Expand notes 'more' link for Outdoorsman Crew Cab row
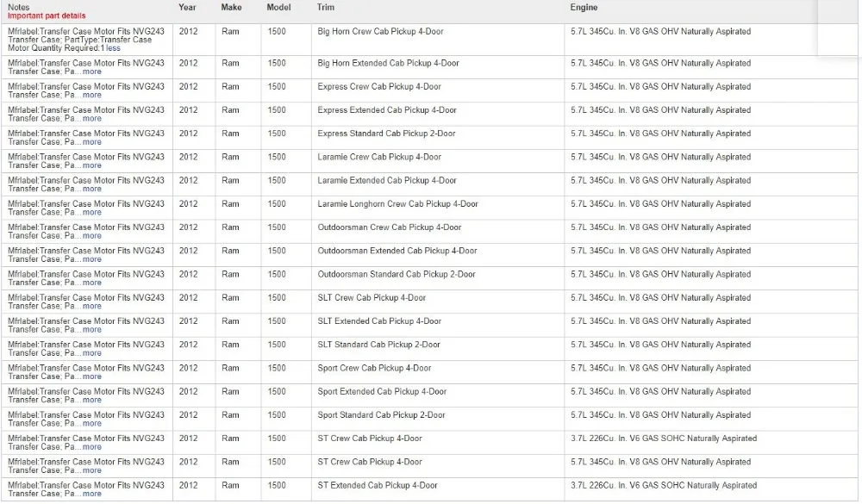862x504 pixels. tap(92, 236)
